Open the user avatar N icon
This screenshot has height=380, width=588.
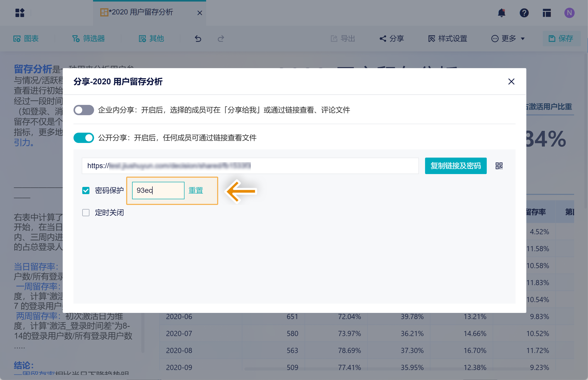tap(569, 13)
